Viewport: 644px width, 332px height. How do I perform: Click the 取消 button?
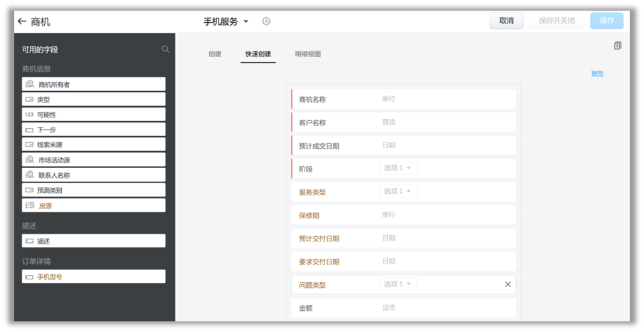pyautogui.click(x=506, y=21)
